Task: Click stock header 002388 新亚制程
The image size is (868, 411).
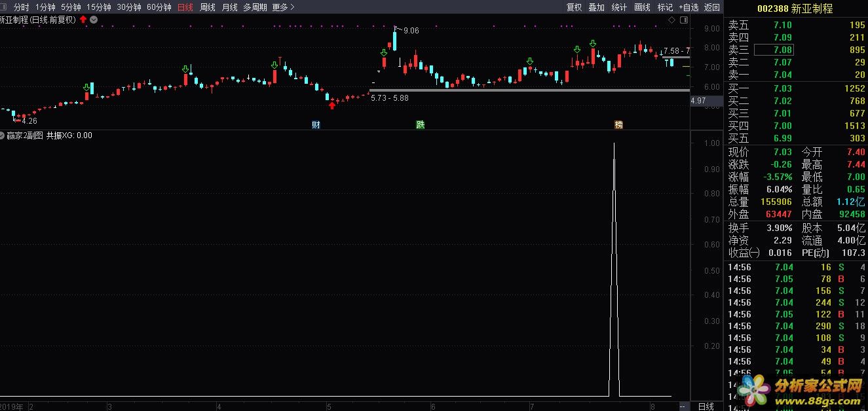Action: tap(795, 9)
